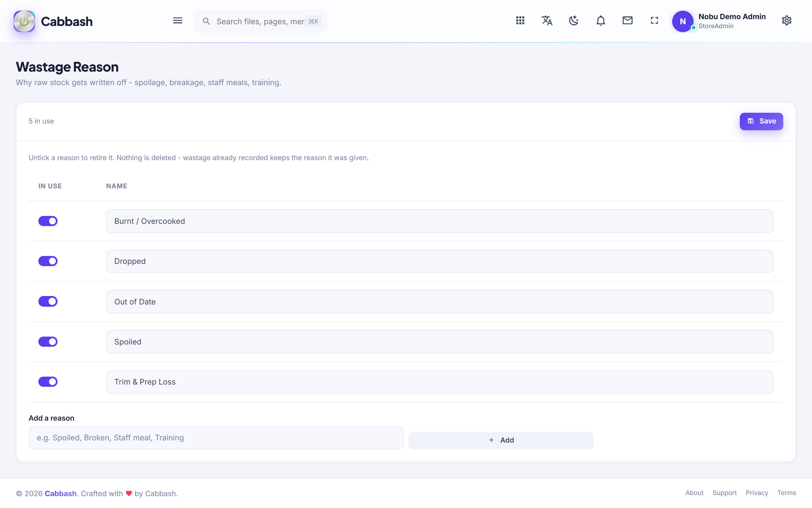Retire the Out of Date reason
The height and width of the screenshot is (508, 812).
click(x=48, y=301)
